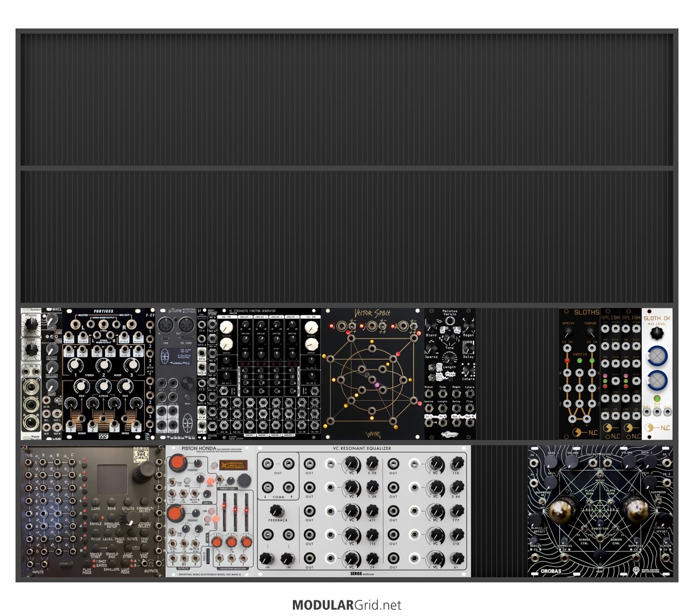Click the APATHY knob on Sloths
The image size is (694, 616).
569,332
